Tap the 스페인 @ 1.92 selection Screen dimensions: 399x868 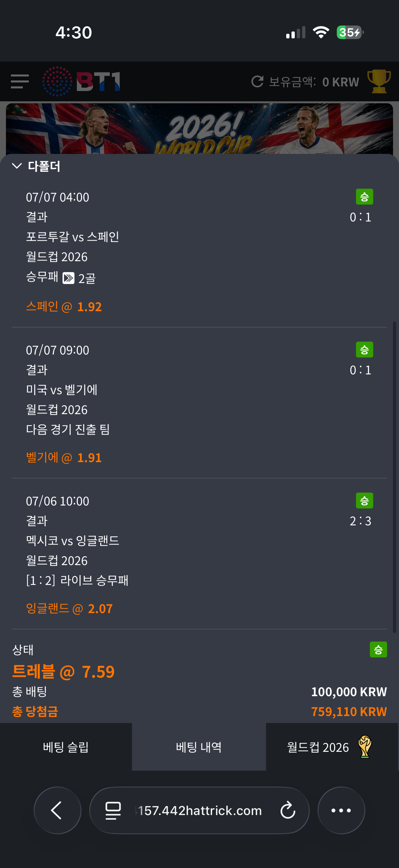pyautogui.click(x=64, y=307)
